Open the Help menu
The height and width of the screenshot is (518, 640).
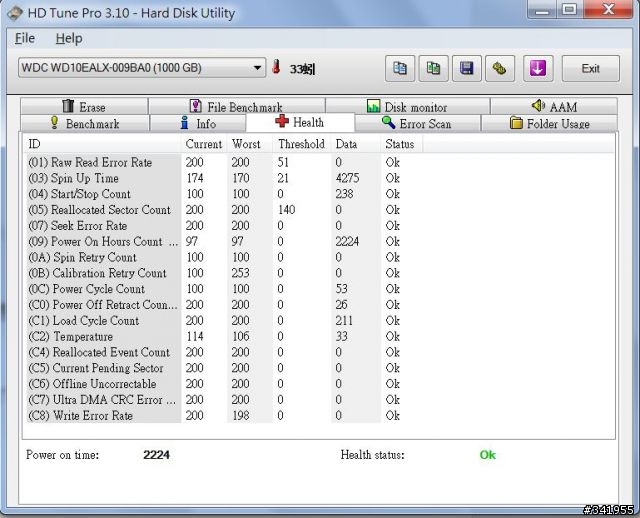[69, 38]
